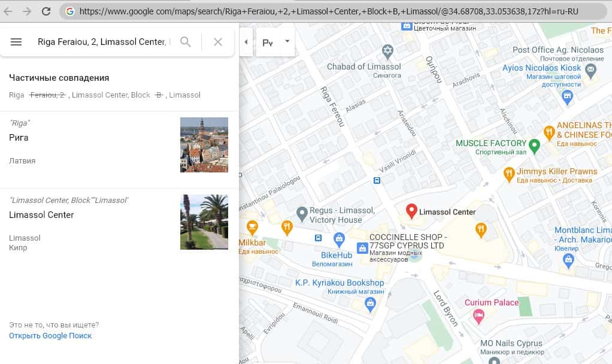Click the Maps search input field
Image resolution: width=612 pixels, height=364 pixels.
tap(104, 42)
